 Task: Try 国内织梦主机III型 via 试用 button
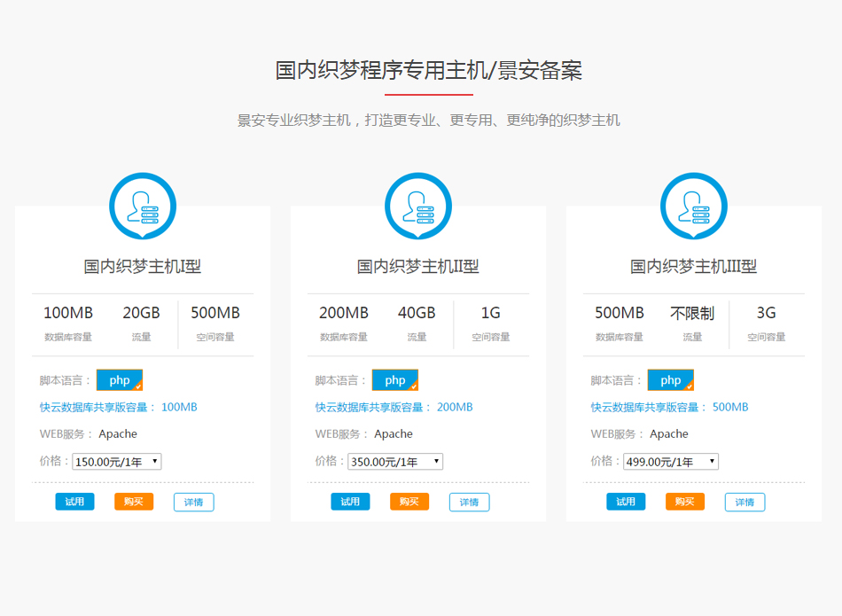tap(626, 502)
